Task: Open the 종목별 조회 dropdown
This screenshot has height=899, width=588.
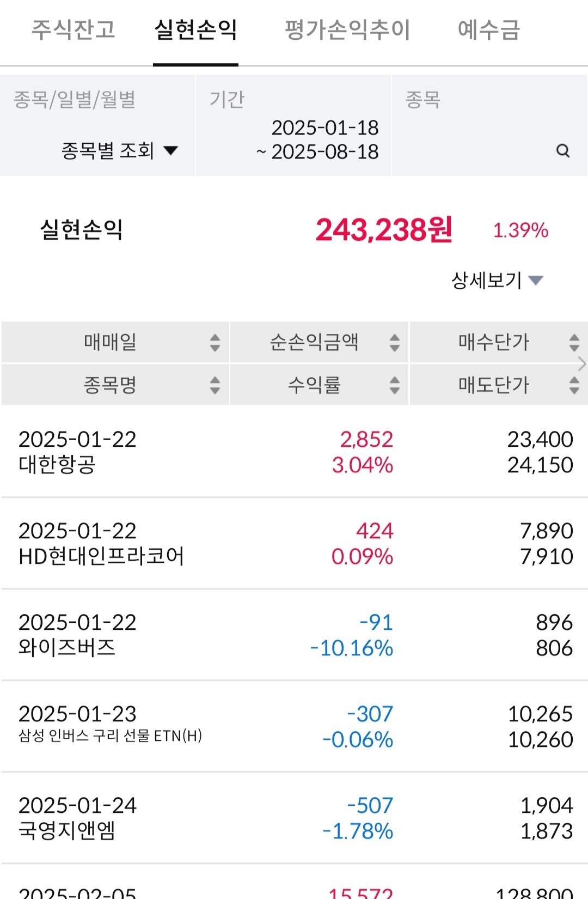Action: coord(120,150)
